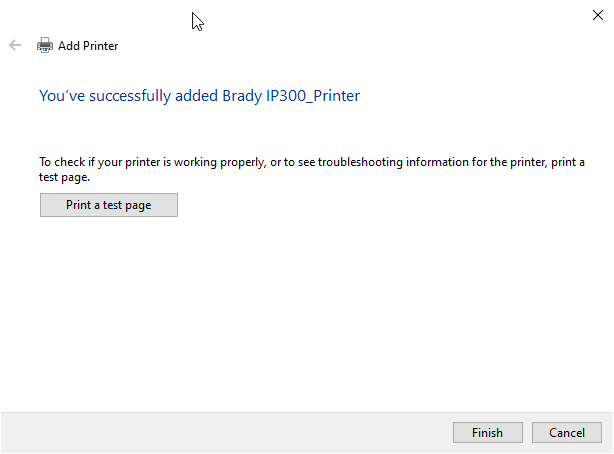The image size is (614, 454).
Task: Click the blue success heading text
Action: [199, 96]
